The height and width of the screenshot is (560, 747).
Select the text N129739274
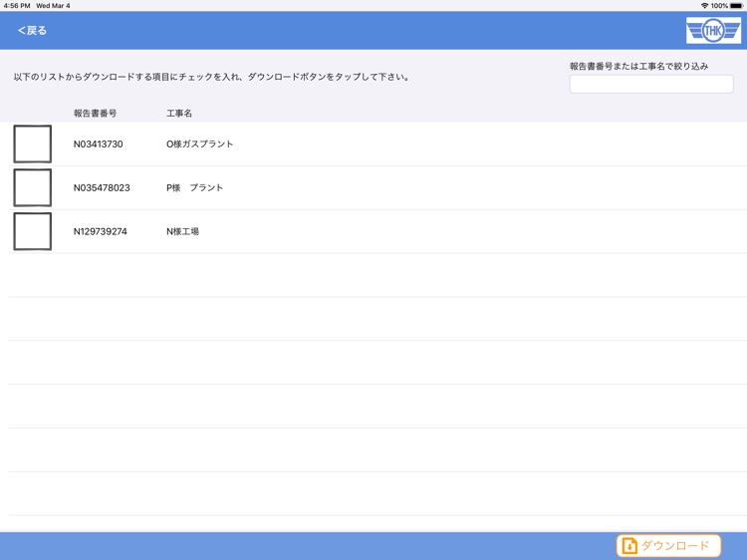pyautogui.click(x=100, y=231)
